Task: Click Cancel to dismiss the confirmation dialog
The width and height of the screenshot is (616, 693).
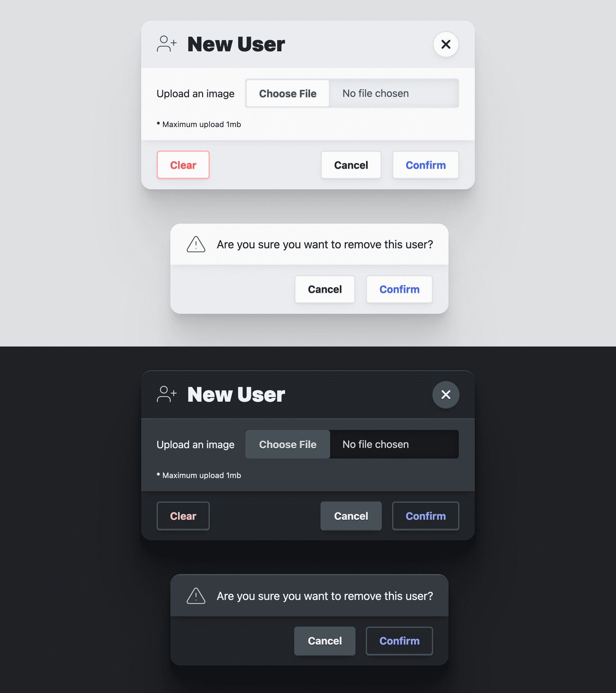Action: pos(325,289)
